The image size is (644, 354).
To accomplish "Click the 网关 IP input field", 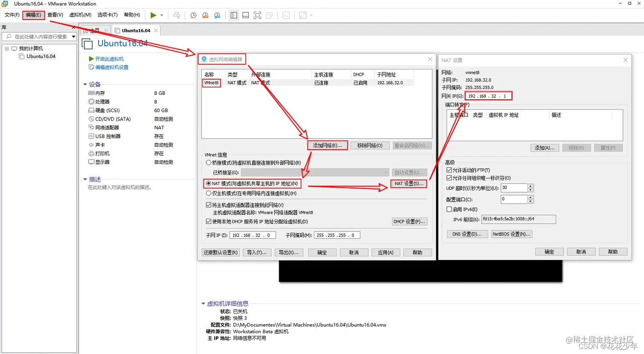I will (488, 96).
